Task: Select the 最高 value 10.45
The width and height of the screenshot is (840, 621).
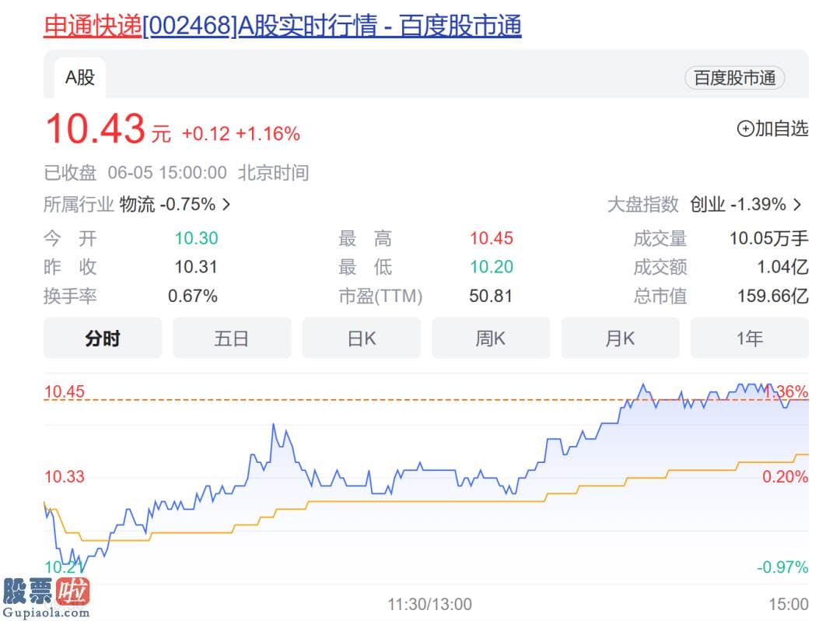Action: (x=492, y=238)
